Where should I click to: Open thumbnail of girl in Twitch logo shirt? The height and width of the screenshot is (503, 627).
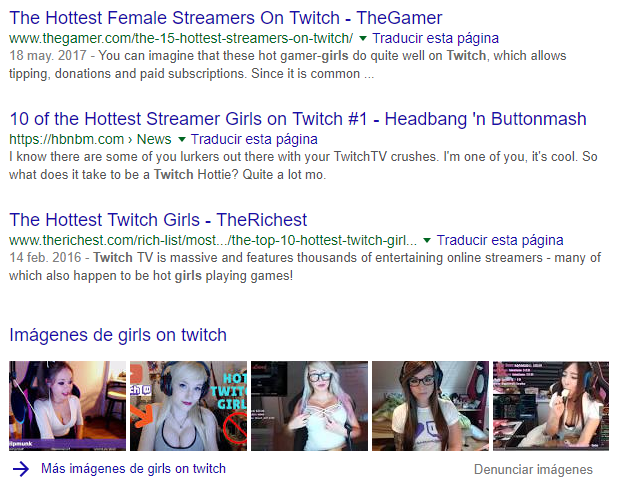point(430,406)
